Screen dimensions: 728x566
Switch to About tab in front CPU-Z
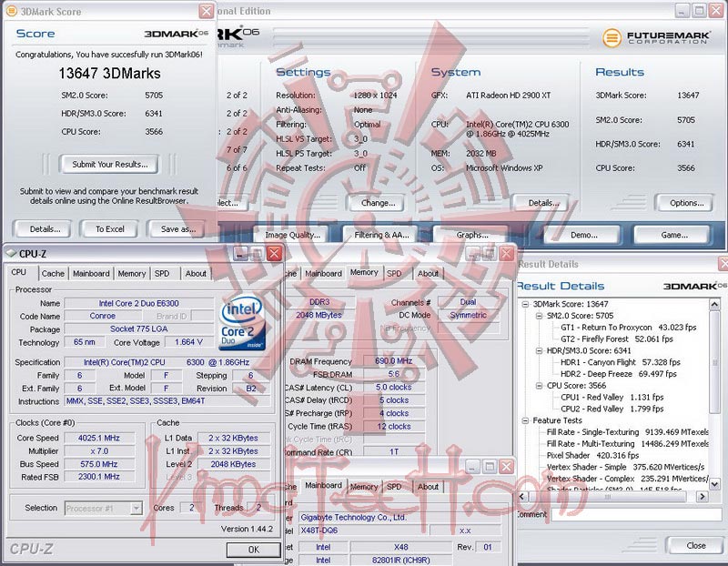(196, 274)
